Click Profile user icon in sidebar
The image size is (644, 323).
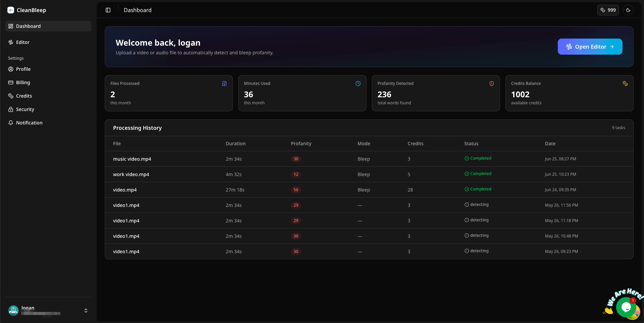coord(11,69)
